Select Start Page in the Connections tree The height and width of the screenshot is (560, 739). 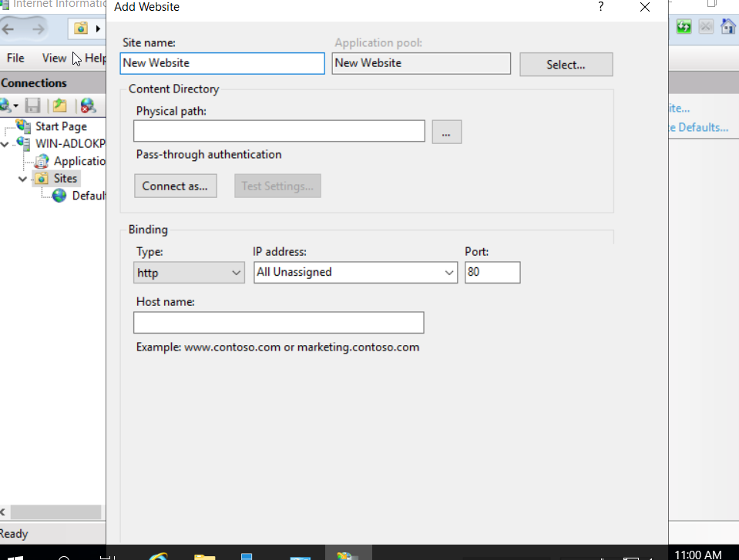pyautogui.click(x=61, y=126)
